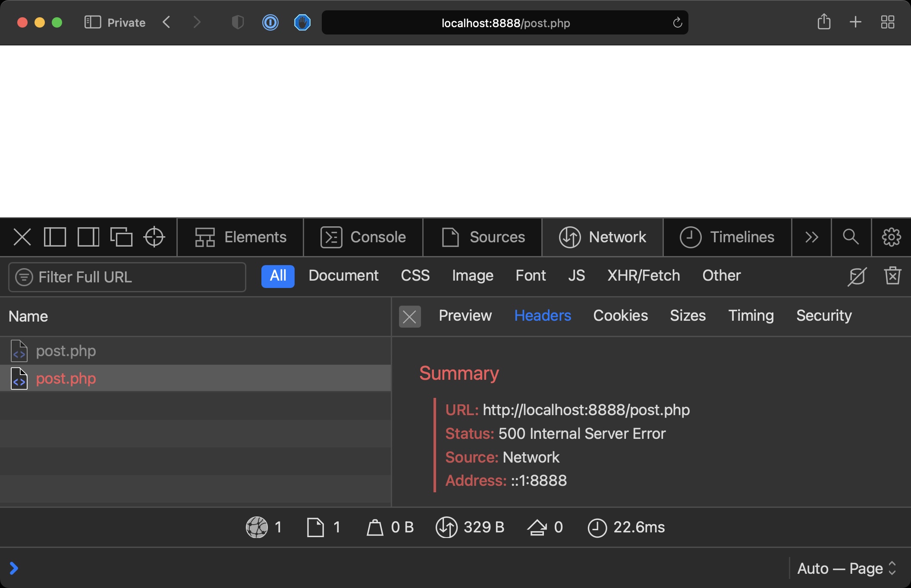Click the 1Password extension icon
Viewport: 911px width, 588px height.
[270, 22]
